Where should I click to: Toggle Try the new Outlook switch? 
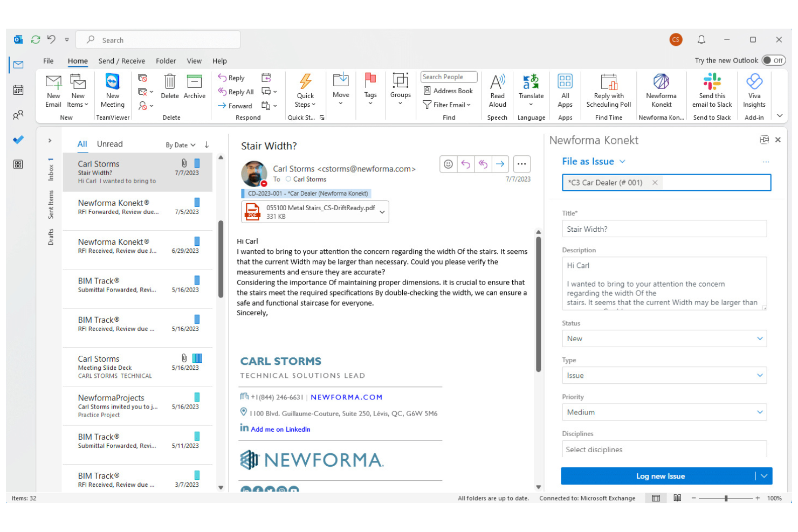[x=774, y=60]
